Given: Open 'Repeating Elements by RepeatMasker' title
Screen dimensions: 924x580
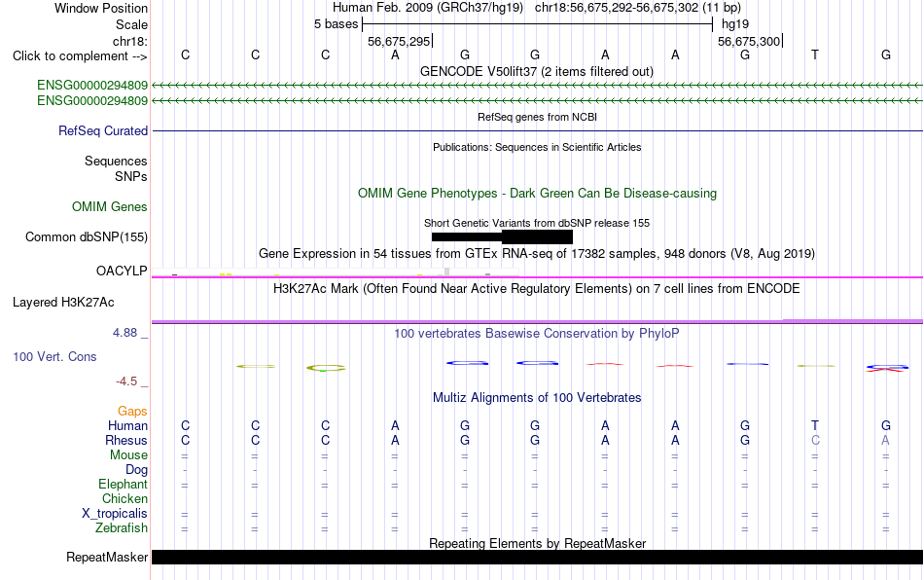Looking at the screenshot, I should (537, 543).
